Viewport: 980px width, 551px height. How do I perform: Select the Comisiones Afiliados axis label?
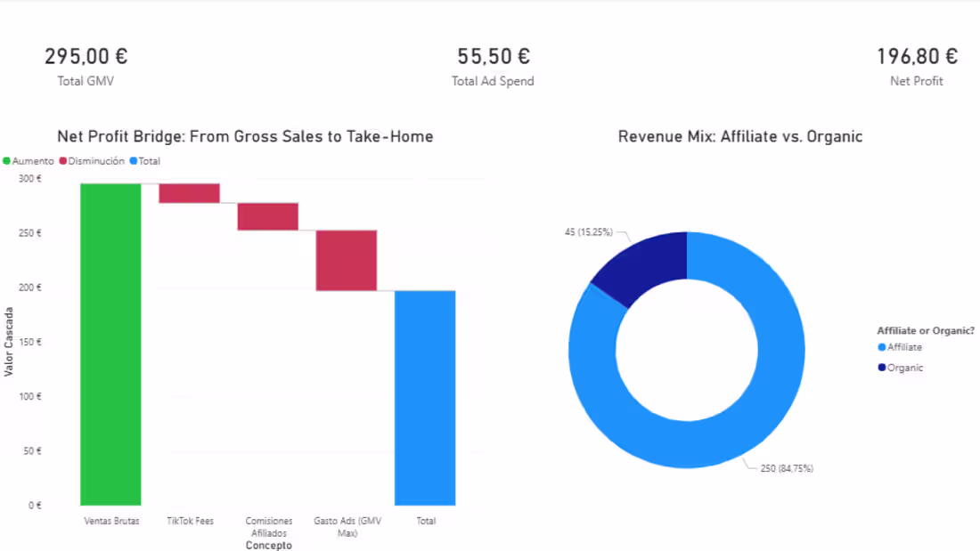269,527
